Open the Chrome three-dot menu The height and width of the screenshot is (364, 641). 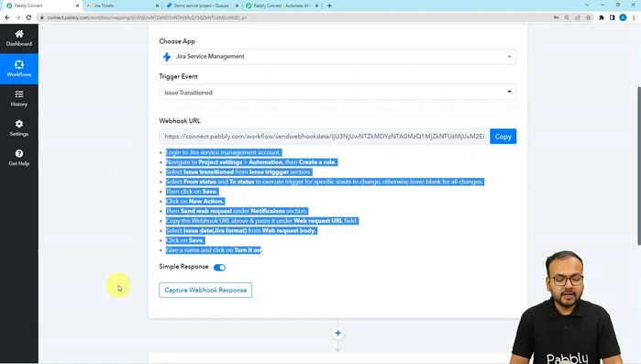click(634, 17)
